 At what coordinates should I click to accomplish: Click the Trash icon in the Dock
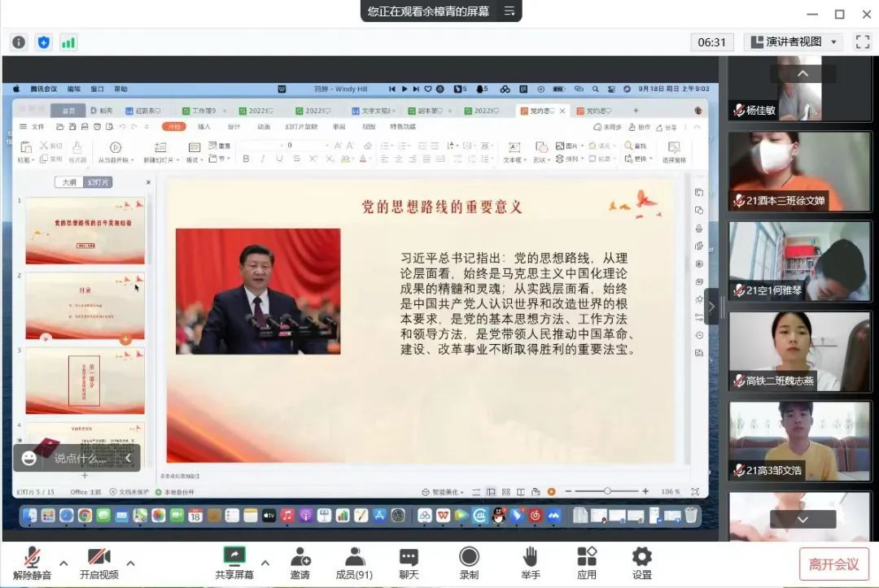click(691, 515)
